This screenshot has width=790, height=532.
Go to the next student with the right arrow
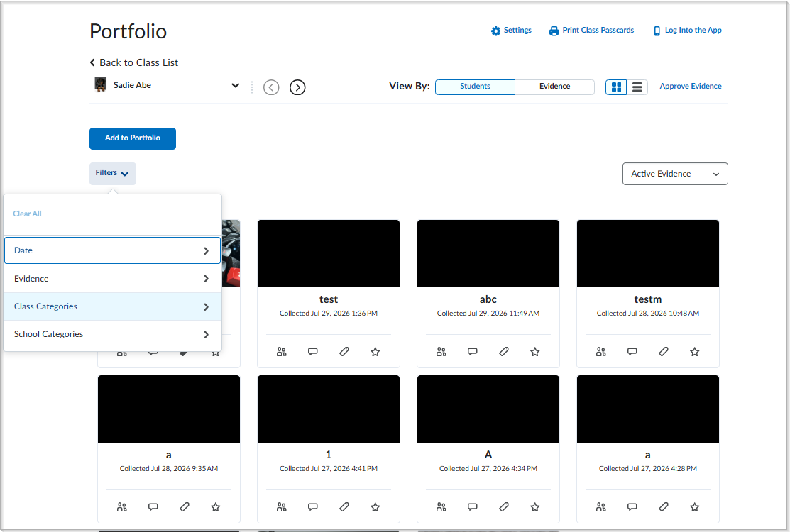pyautogui.click(x=297, y=87)
